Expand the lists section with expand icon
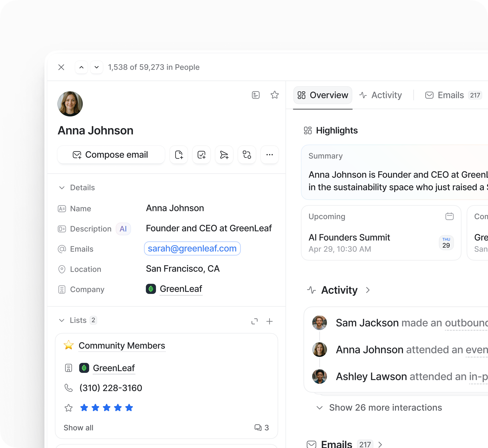Screen dimensions: 488x448 coord(254,321)
